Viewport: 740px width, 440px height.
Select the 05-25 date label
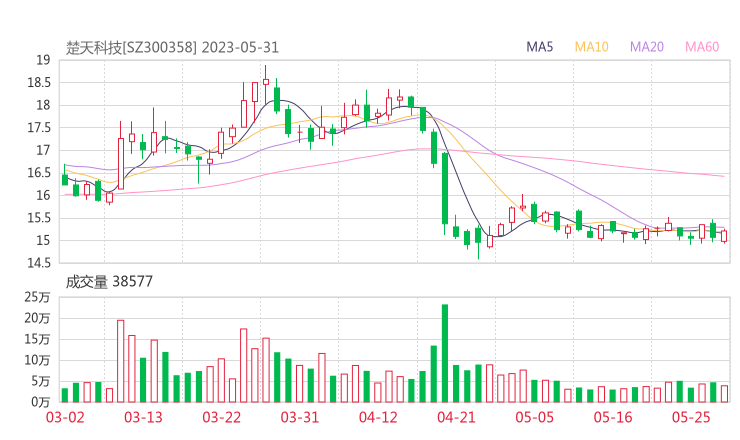click(691, 417)
